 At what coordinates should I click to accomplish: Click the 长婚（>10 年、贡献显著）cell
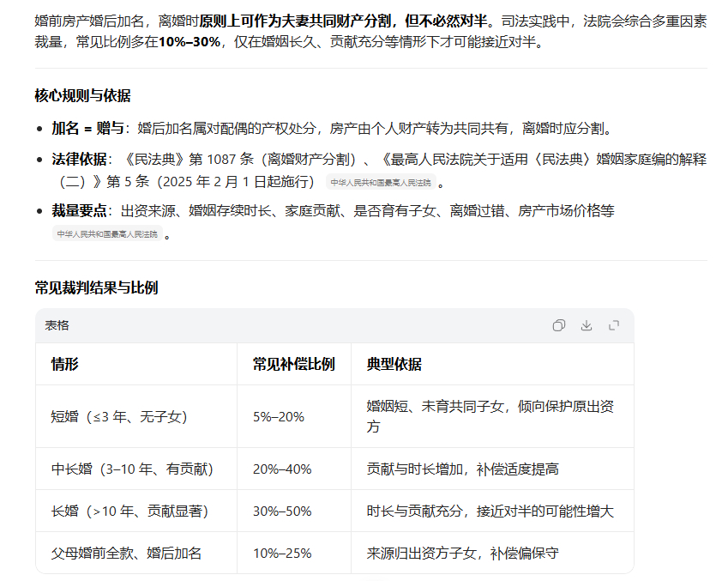[x=129, y=510]
